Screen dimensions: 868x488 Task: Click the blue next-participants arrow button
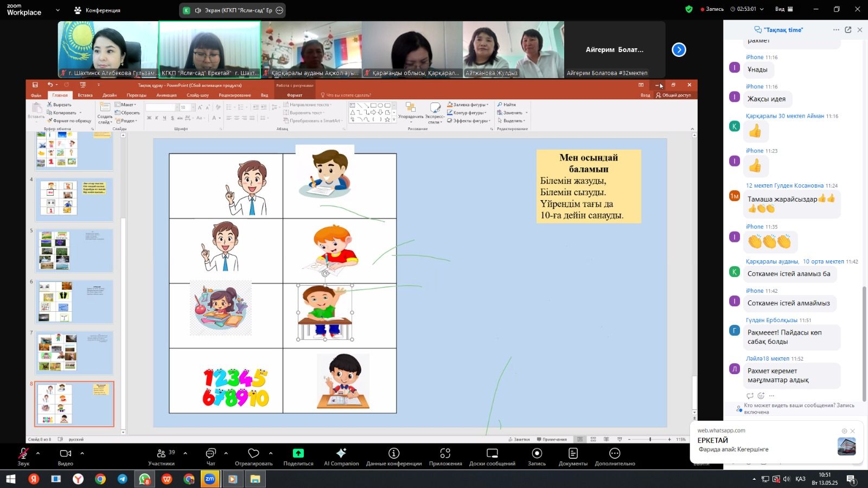[679, 50]
